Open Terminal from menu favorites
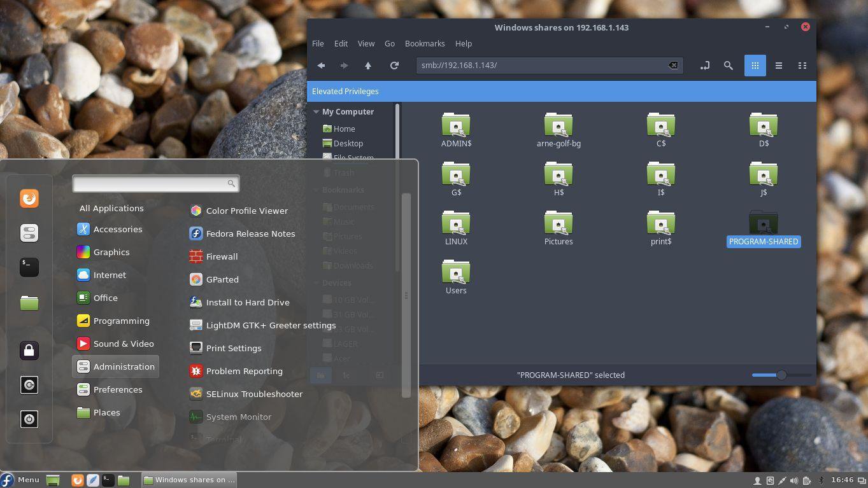This screenshot has width=868, height=488. tap(29, 267)
